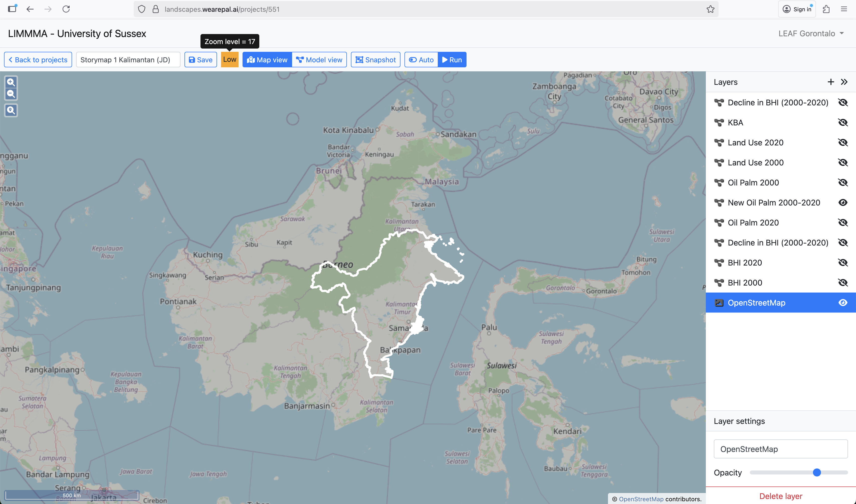Open the LEAF Gorontalo dropdown
Image resolution: width=856 pixels, height=504 pixels.
(x=811, y=34)
